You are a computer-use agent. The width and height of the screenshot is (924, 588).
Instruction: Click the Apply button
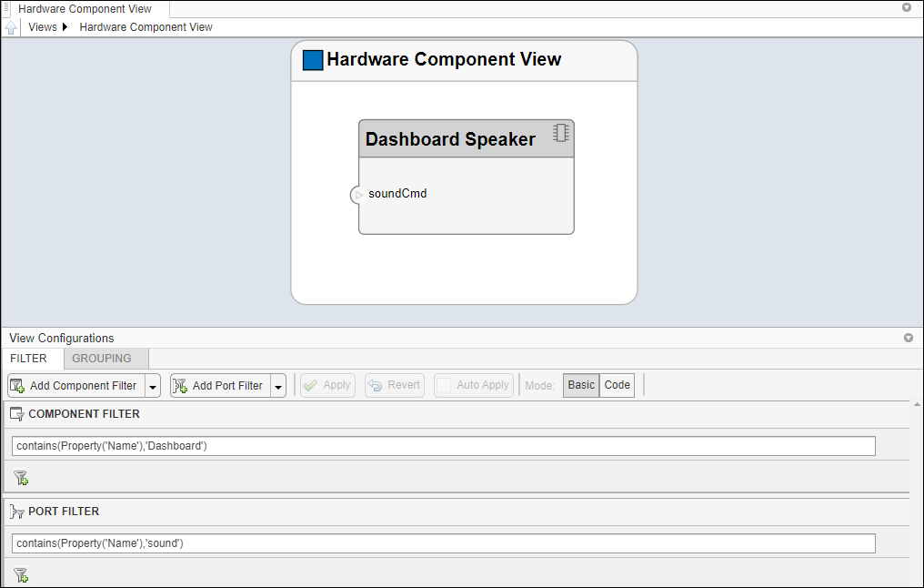[327, 385]
